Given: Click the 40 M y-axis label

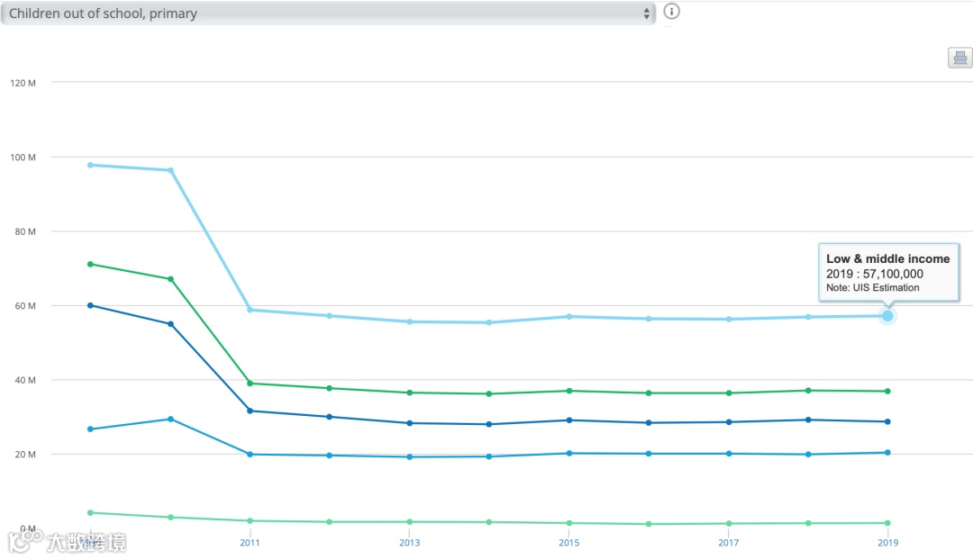Looking at the screenshot, I should (25, 380).
